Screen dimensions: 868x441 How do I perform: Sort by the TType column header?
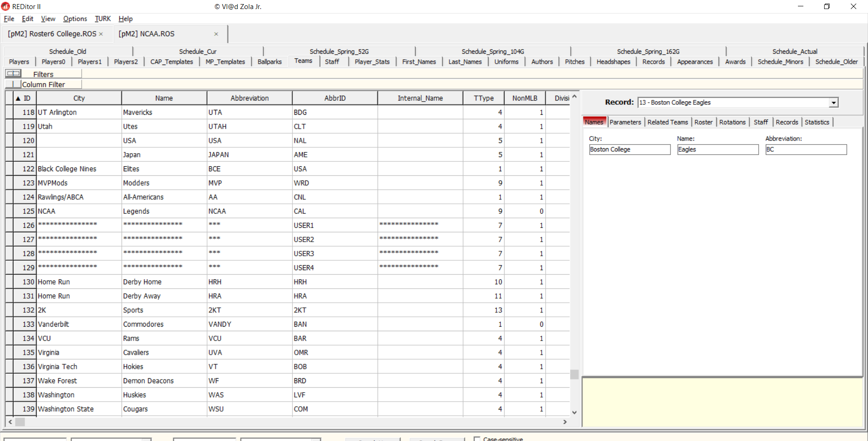point(484,98)
